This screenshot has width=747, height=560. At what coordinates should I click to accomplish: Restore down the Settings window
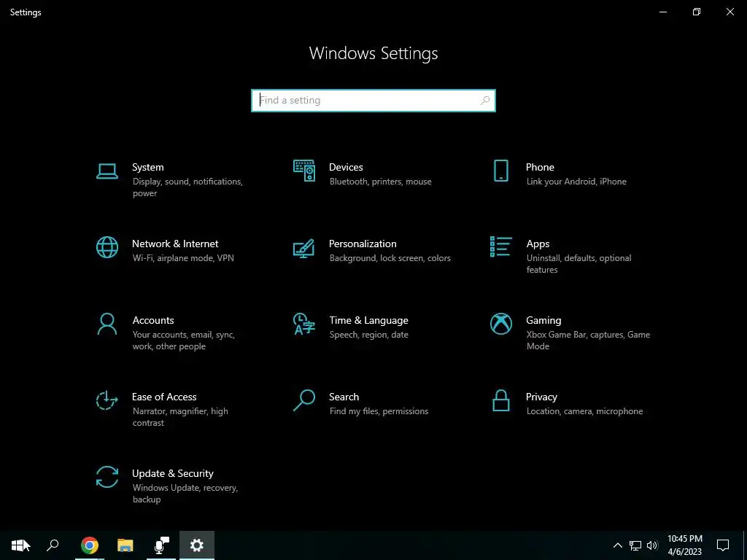(697, 12)
